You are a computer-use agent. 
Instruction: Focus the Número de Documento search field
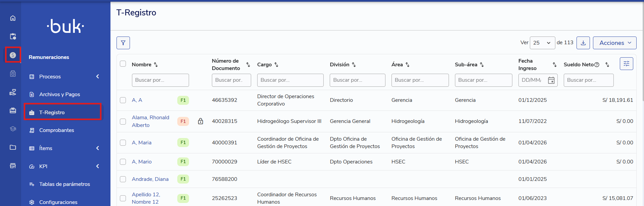tap(231, 80)
